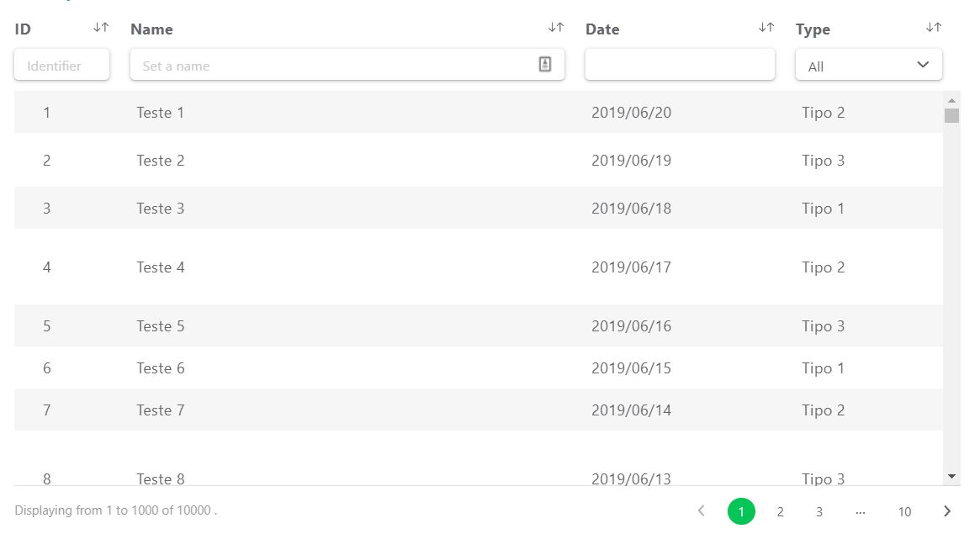Select page 3 of results
Image resolution: width=980 pixels, height=534 pixels.
tap(818, 511)
